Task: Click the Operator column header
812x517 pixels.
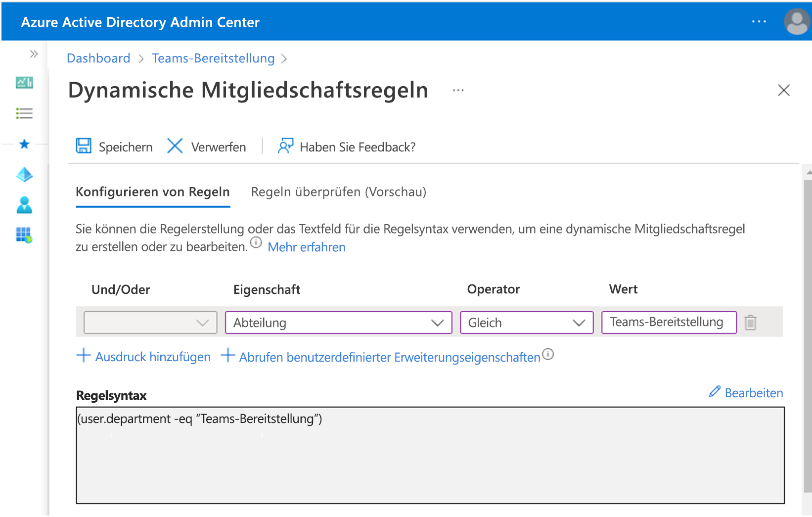Action: point(494,289)
